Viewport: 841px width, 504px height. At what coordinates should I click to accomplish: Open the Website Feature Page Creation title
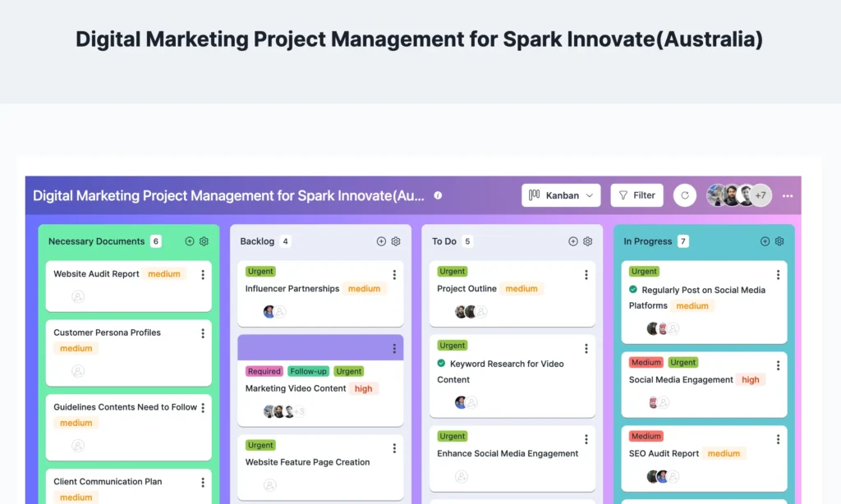coord(307,462)
